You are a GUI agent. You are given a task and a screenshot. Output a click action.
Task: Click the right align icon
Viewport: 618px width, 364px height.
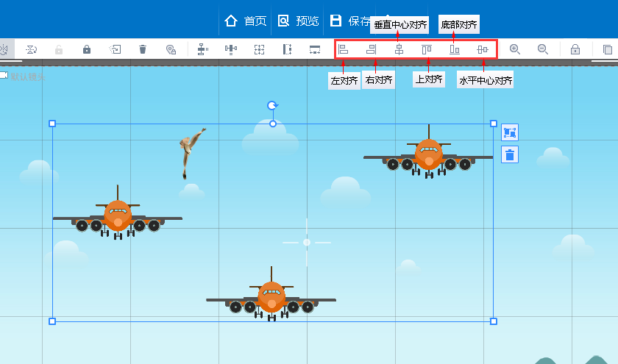(x=371, y=49)
